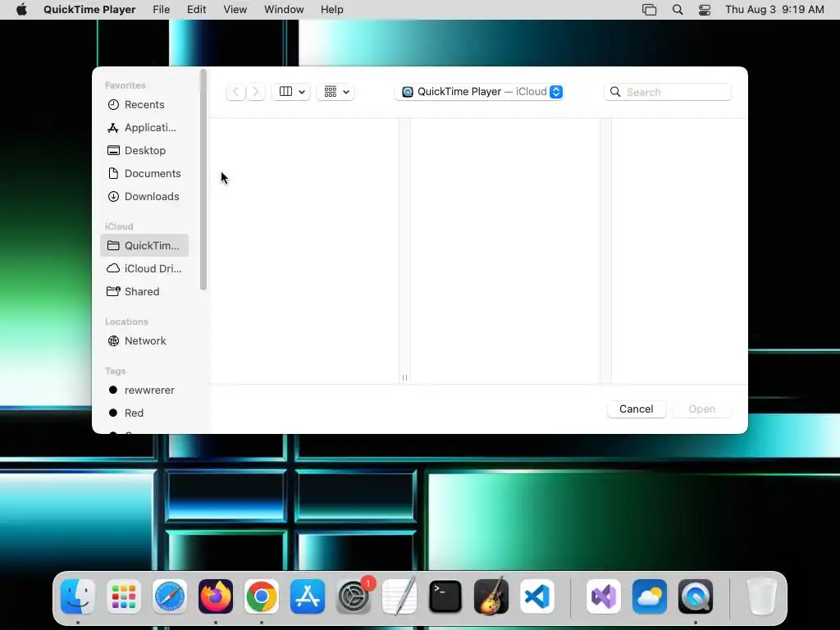The image size is (840, 630).
Task: Click the sidebar vertical scrollbar
Action: (x=203, y=180)
